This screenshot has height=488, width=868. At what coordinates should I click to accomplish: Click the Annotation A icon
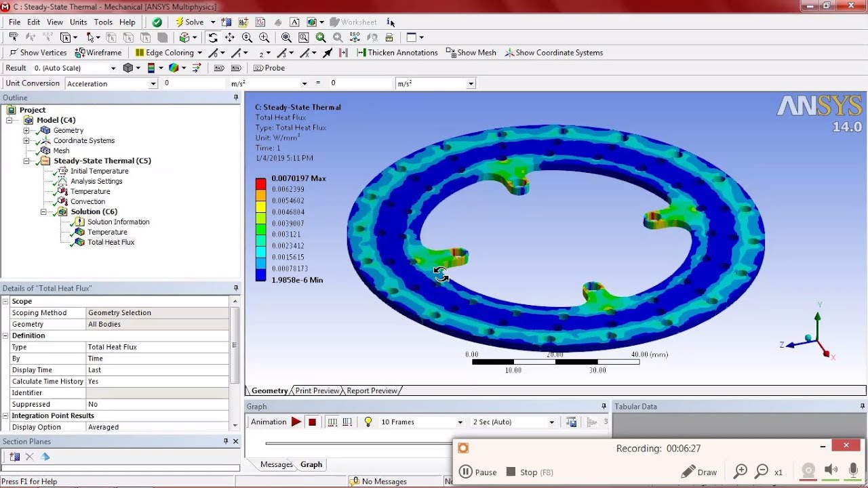(x=294, y=22)
